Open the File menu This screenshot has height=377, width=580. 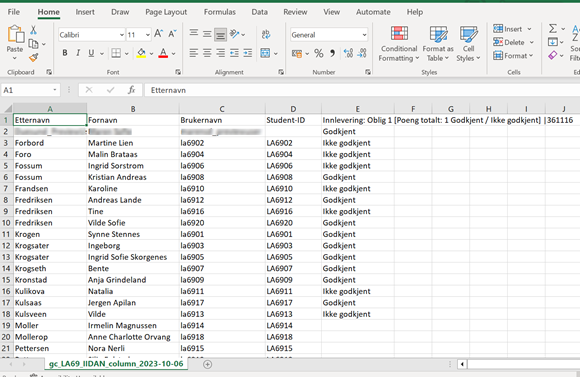[x=14, y=12]
